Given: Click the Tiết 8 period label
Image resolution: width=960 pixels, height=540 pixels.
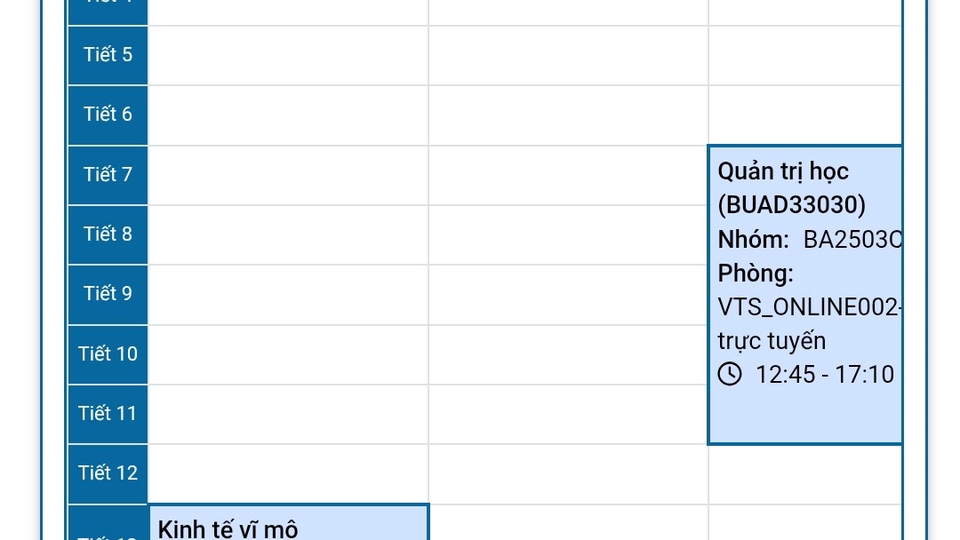Looking at the screenshot, I should click(108, 234).
